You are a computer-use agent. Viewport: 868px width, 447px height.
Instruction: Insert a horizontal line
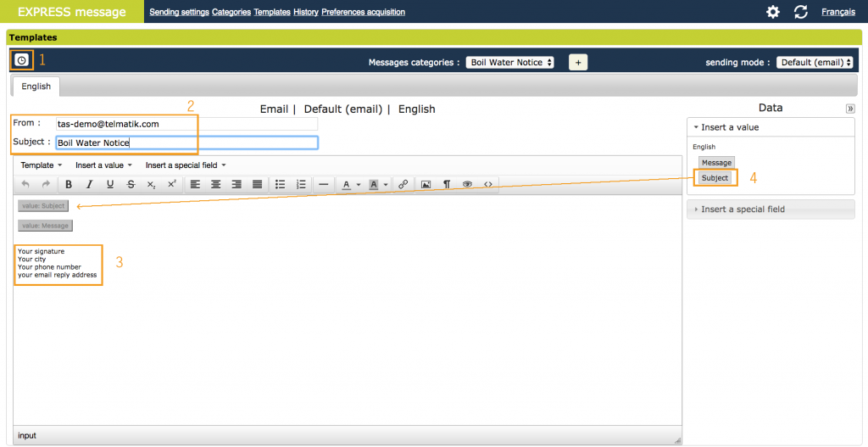tap(324, 184)
